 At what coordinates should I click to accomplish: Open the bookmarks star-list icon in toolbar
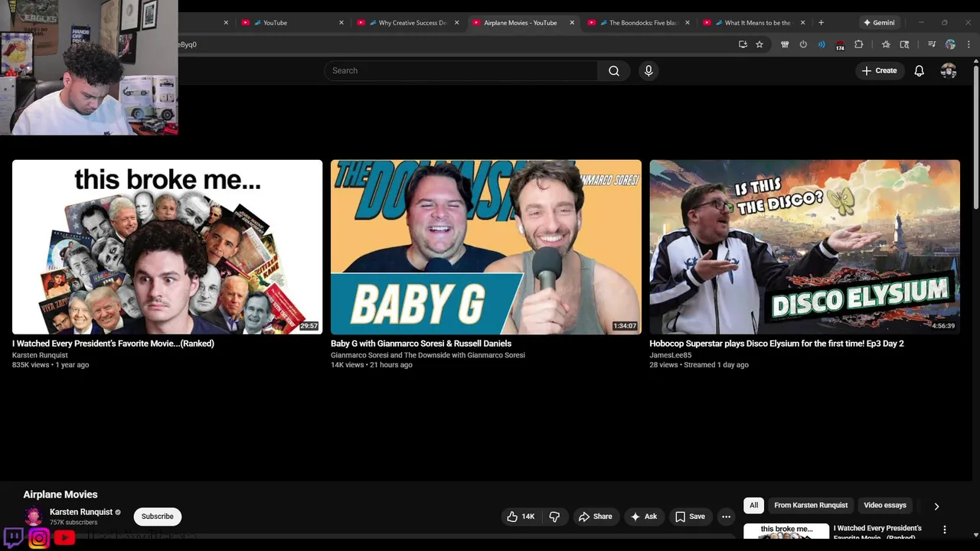tap(886, 44)
